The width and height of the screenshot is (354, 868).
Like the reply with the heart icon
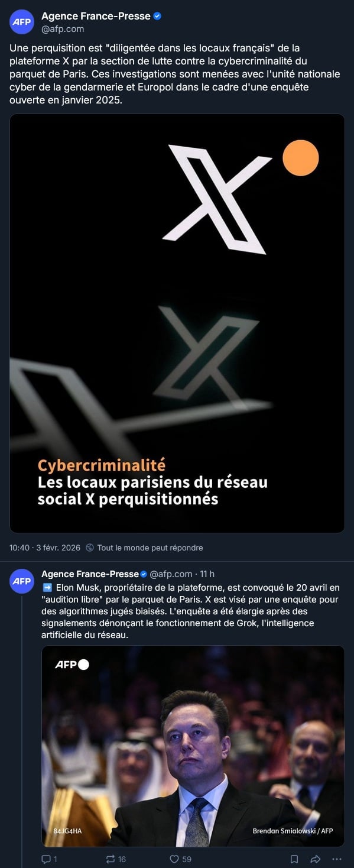174,859
